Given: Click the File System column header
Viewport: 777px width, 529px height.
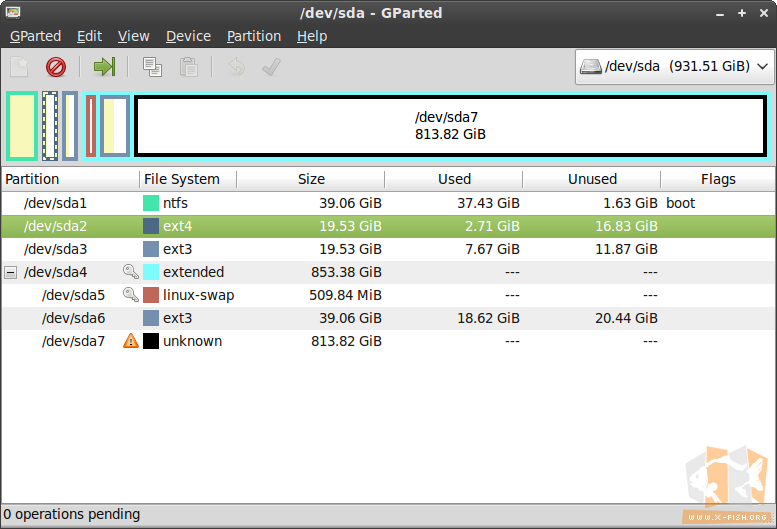Looking at the screenshot, I should point(188,179).
